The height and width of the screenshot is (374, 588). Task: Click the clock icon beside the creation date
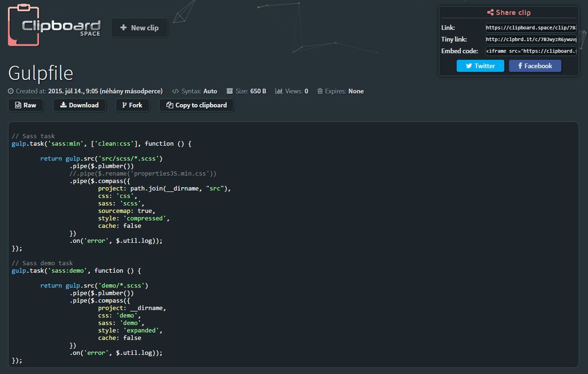tap(11, 91)
